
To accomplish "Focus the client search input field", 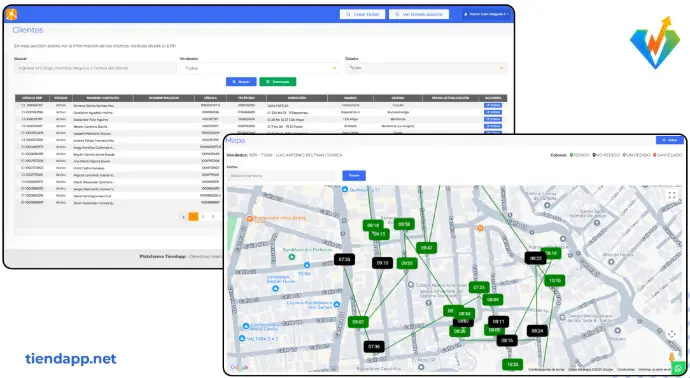I will tap(95, 68).
